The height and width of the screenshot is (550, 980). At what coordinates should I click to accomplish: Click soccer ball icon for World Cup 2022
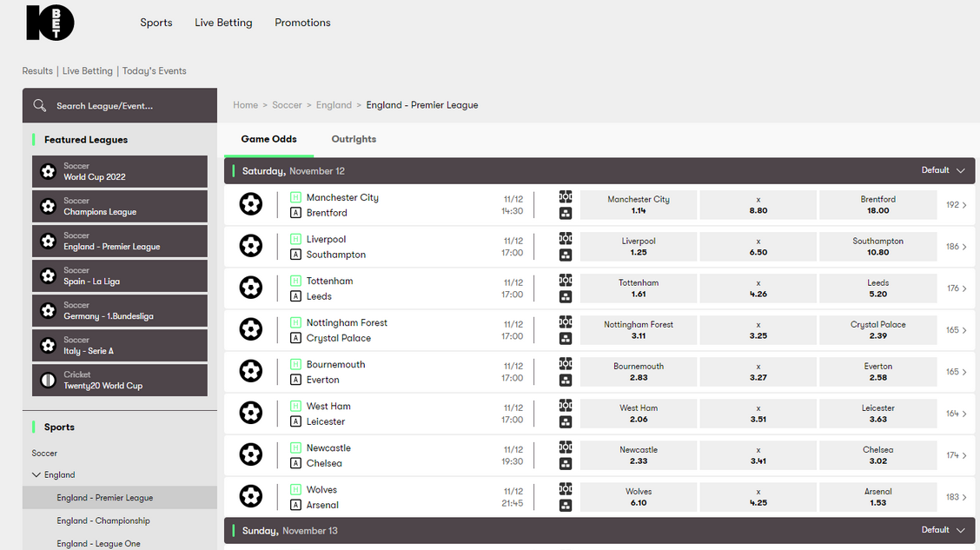coord(48,171)
